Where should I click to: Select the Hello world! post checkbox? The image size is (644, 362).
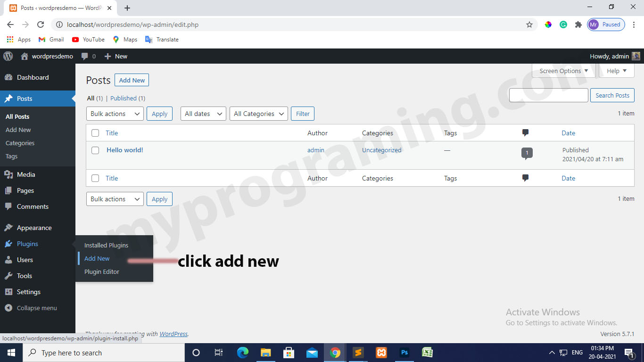tap(95, 150)
